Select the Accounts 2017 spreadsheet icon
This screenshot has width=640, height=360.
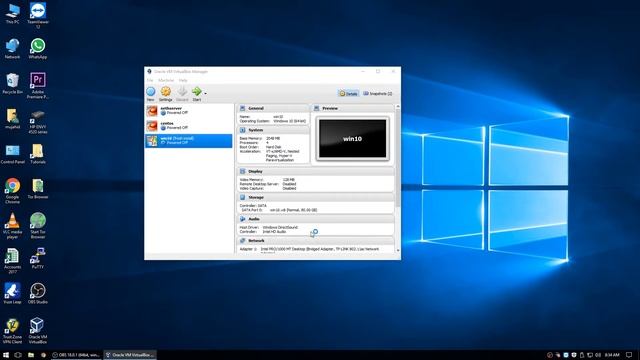click(x=12, y=261)
